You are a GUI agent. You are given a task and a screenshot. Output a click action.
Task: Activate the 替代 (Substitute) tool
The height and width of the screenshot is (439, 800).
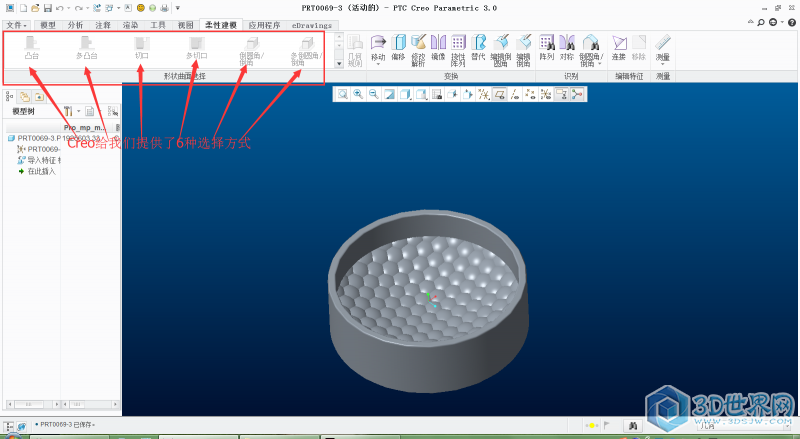click(479, 47)
